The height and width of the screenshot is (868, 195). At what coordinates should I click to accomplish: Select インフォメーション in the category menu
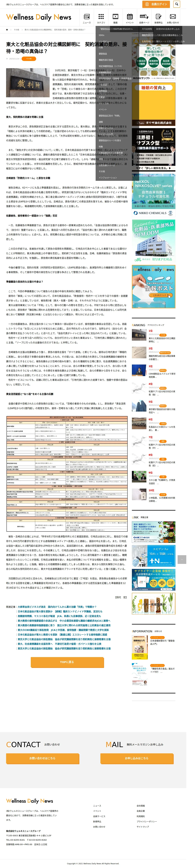click(108, 178)
